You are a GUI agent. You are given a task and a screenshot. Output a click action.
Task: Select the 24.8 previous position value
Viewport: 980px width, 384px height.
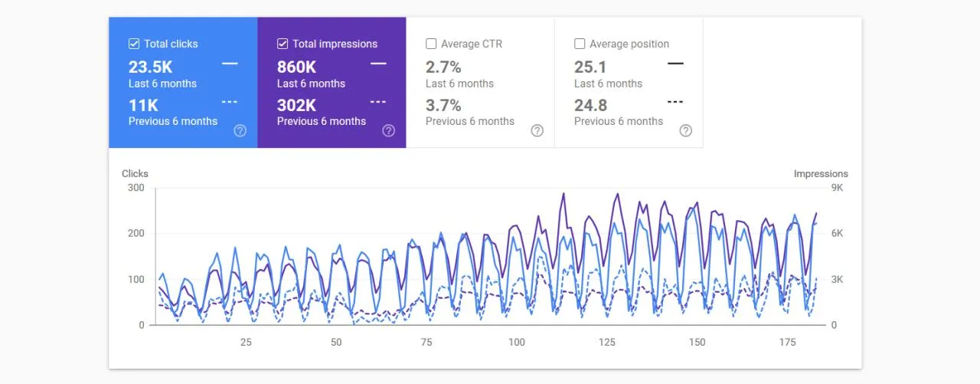[x=591, y=105]
